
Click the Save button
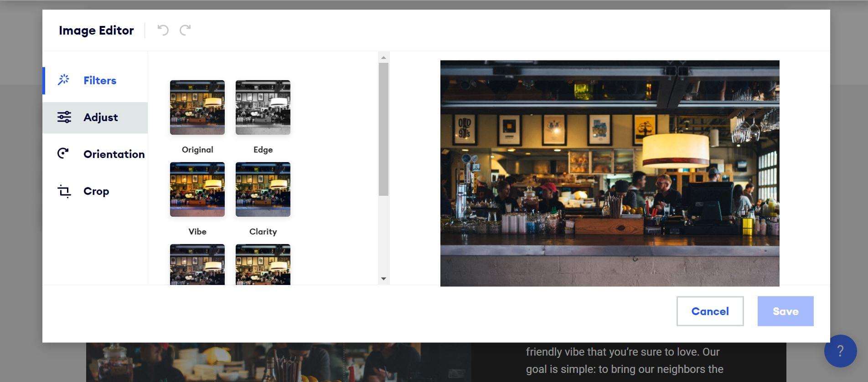[785, 311]
